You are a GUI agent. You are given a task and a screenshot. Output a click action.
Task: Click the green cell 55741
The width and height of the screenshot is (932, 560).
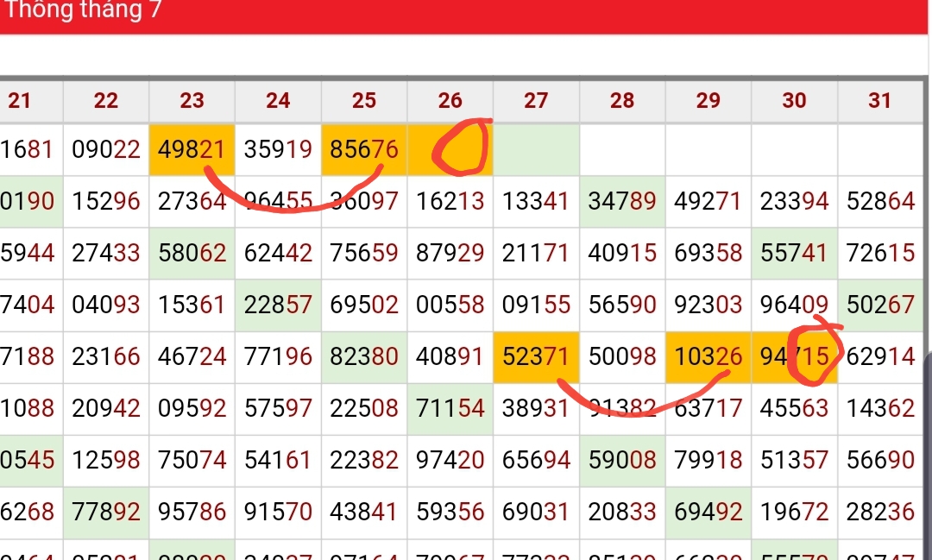click(794, 253)
